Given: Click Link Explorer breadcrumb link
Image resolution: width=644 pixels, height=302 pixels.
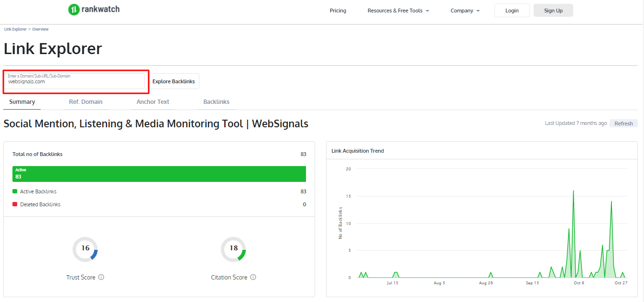Looking at the screenshot, I should [x=15, y=29].
